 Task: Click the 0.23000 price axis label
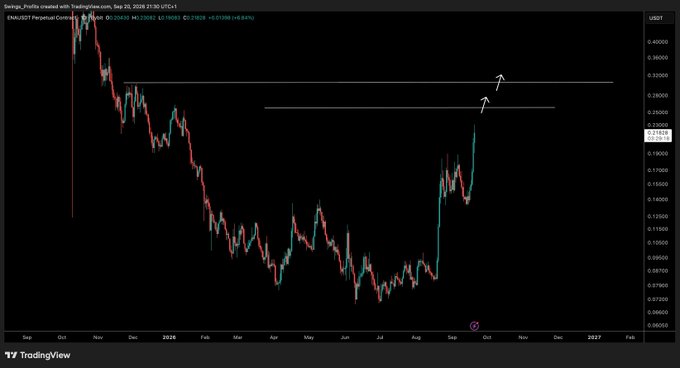tap(657, 125)
